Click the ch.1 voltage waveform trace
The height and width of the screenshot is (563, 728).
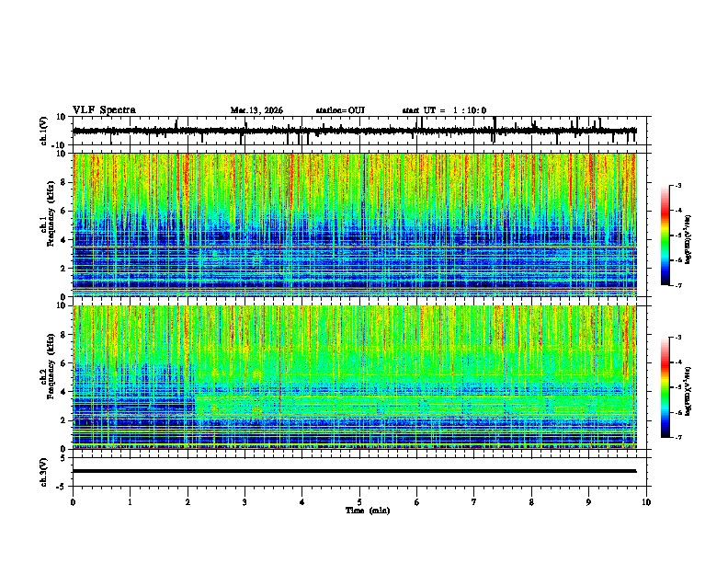(354, 131)
